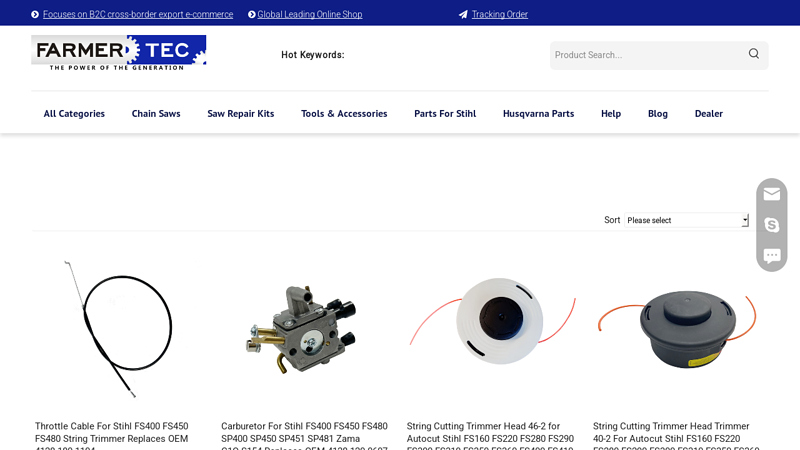Viewport: 800px width, 450px height.
Task: Open the Sort 'Please select' dropdown
Action: tap(686, 220)
